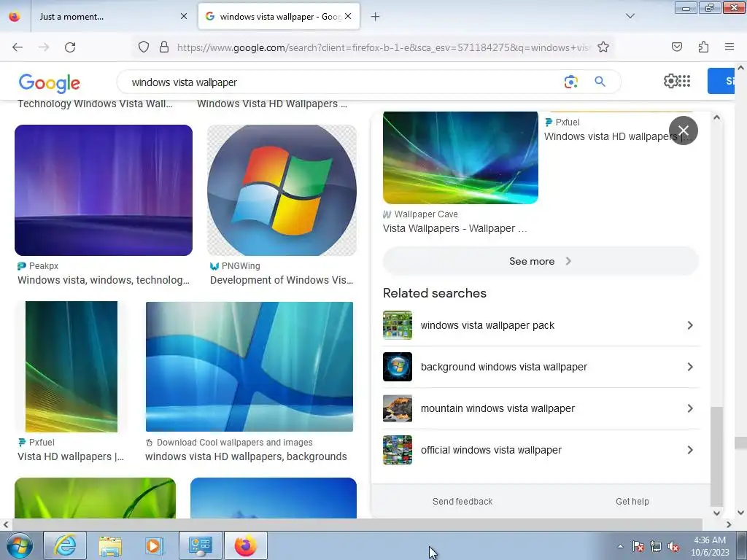
Task: Click the green grass wallpaper thumbnail
Action: click(96, 498)
